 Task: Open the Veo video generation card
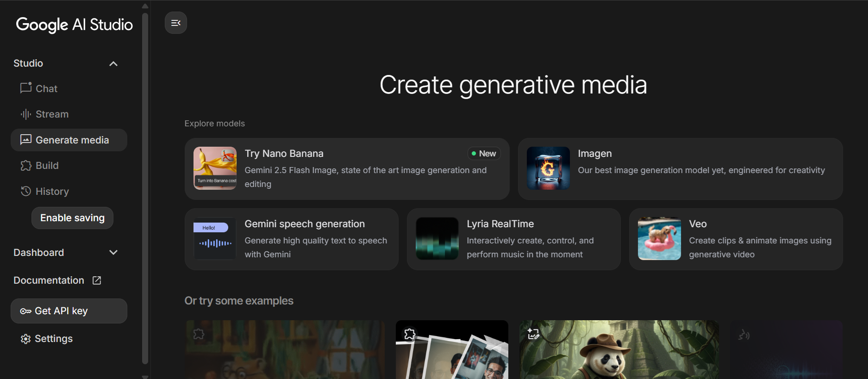click(736, 239)
